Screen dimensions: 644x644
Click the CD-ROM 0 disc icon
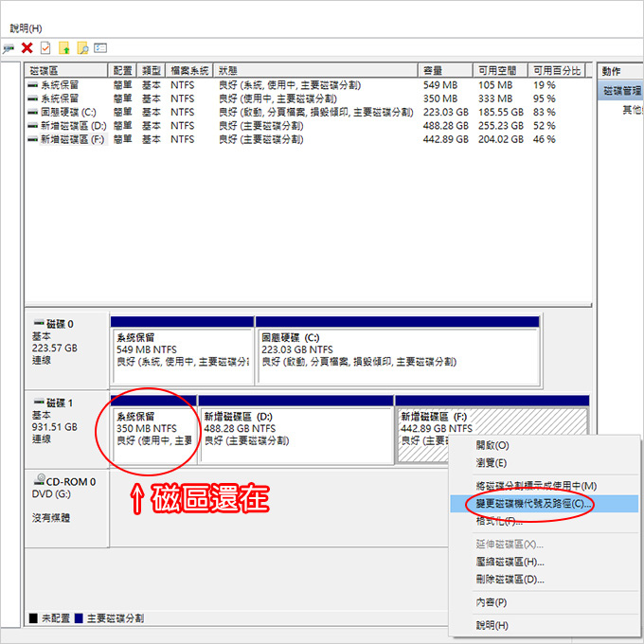click(x=40, y=479)
